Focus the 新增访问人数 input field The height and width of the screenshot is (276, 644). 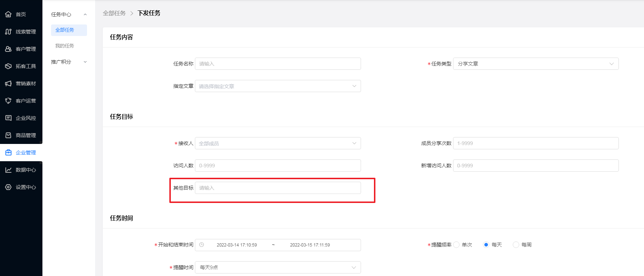(536, 166)
